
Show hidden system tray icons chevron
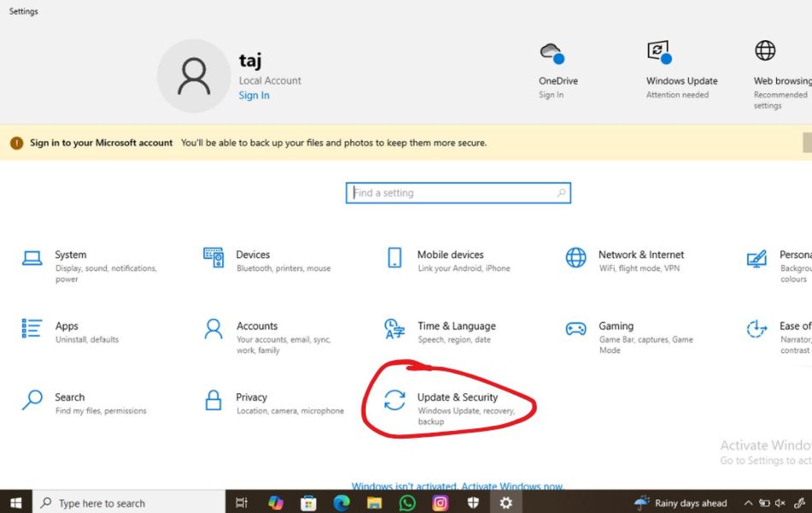click(x=749, y=503)
